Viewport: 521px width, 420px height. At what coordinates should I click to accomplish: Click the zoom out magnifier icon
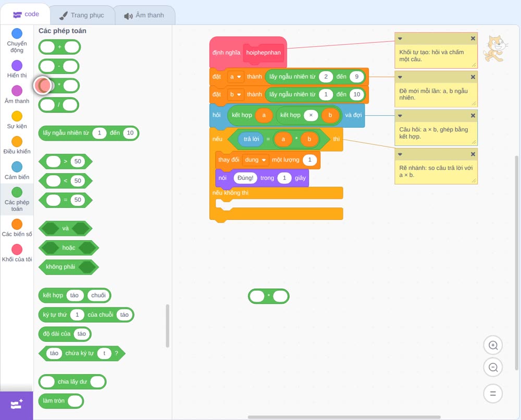click(493, 367)
